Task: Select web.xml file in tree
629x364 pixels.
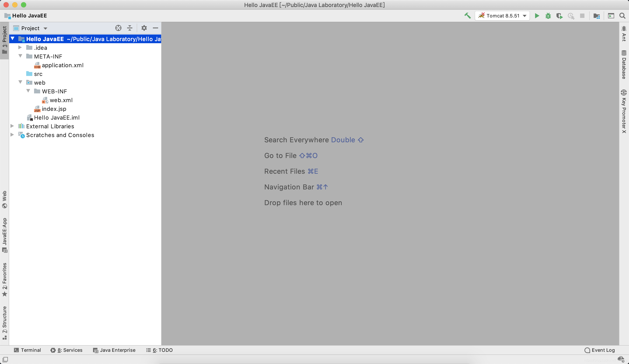Action: click(x=85, y=100)
